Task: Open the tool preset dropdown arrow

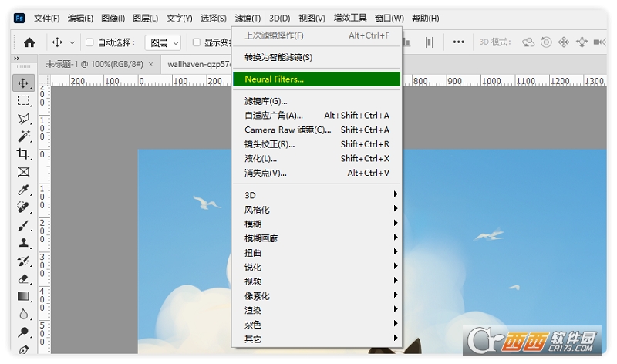Action: [72, 42]
